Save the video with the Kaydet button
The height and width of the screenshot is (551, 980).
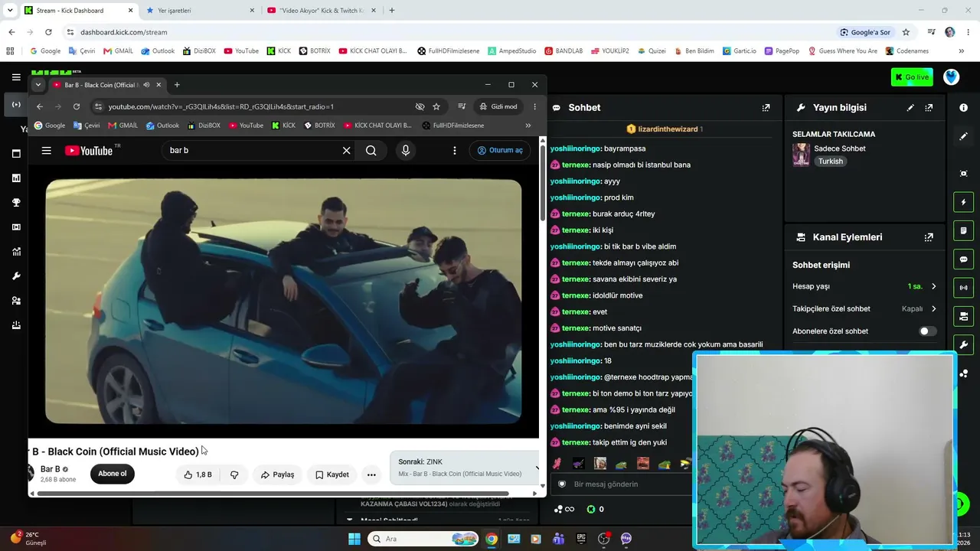[332, 474]
